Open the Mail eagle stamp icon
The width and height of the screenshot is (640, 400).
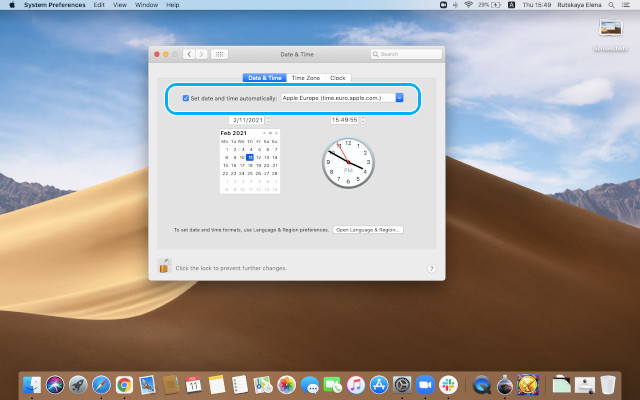(147, 385)
